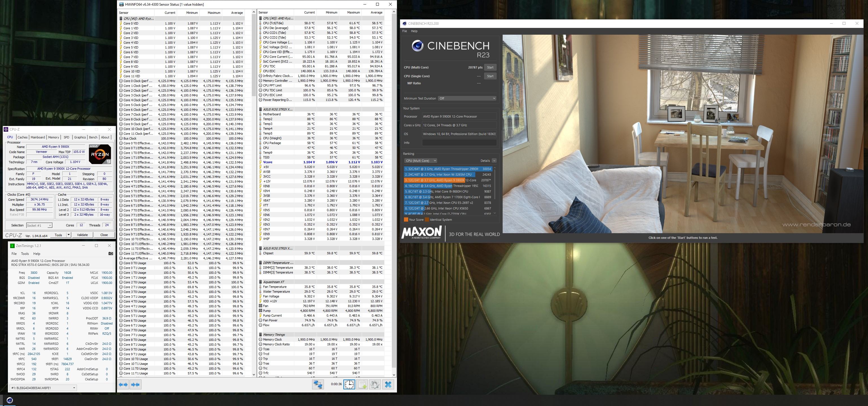
Task: Click the Cinebench Info input field
Action: [x=459, y=142]
